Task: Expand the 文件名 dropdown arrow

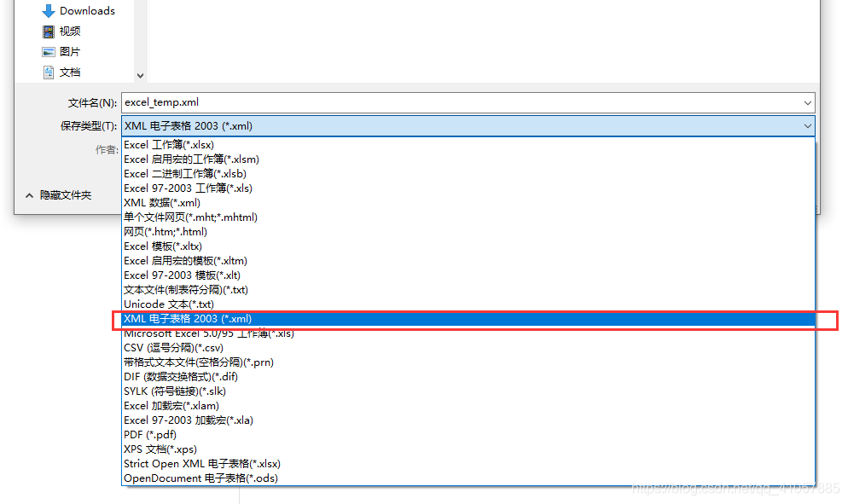Action: (x=807, y=102)
